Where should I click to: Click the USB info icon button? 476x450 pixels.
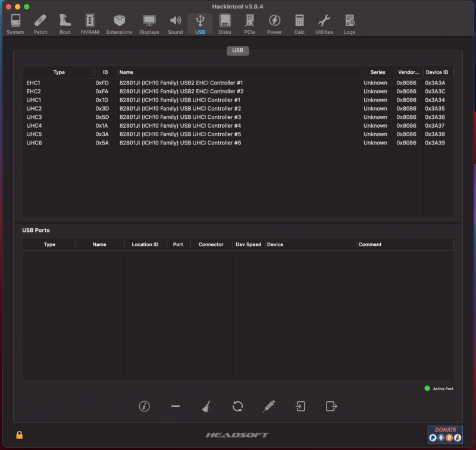(x=144, y=407)
